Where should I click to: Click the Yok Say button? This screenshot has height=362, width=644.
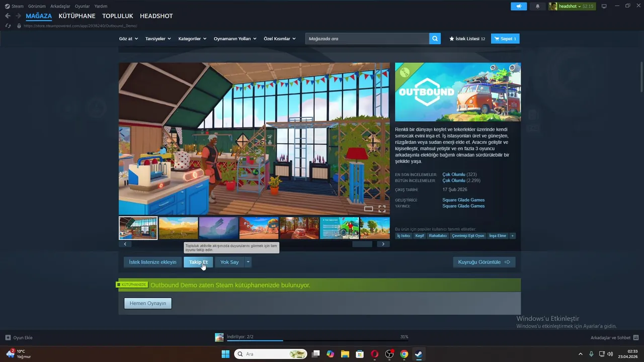click(x=229, y=262)
